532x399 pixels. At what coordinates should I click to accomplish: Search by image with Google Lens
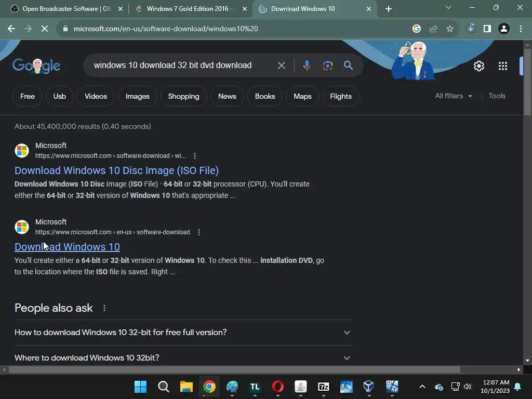(328, 65)
